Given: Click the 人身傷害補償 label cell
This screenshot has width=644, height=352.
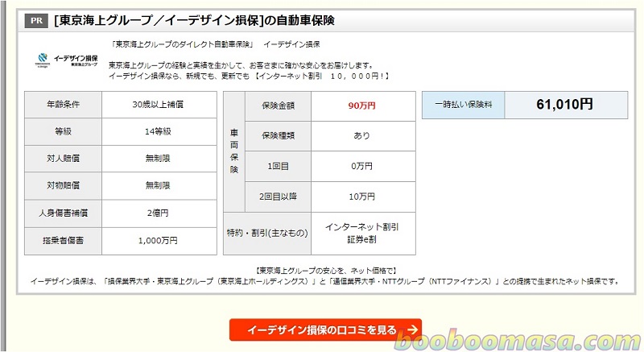Looking at the screenshot, I should tap(64, 213).
